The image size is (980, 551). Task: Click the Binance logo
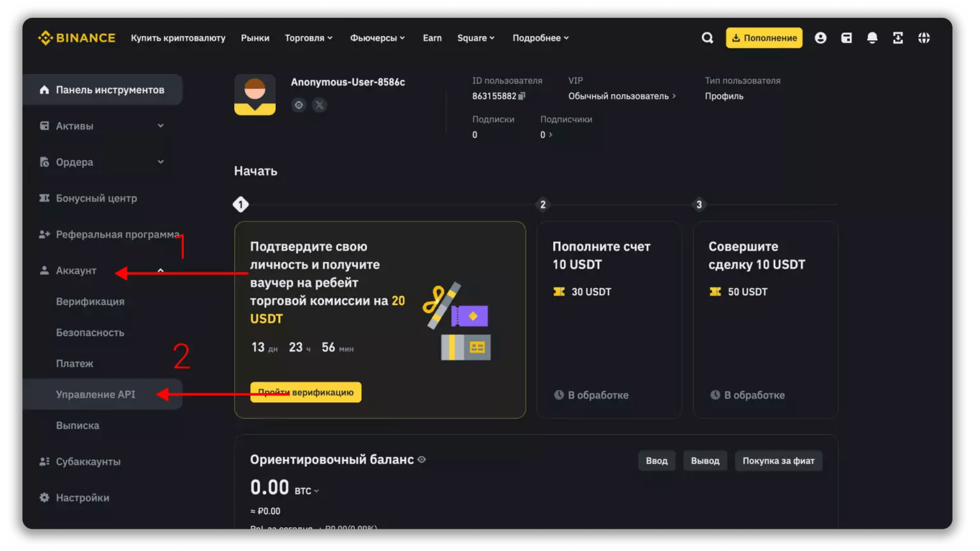pos(77,38)
